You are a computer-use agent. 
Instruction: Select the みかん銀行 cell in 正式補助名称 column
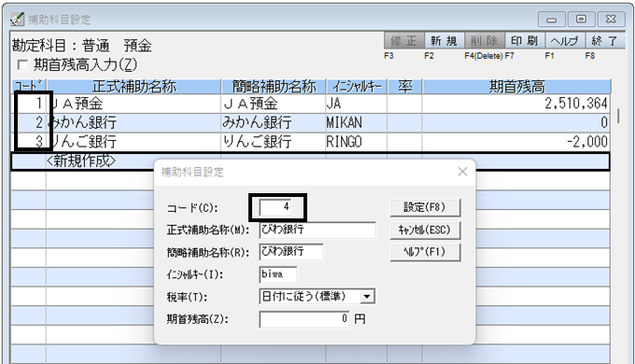tap(134, 122)
